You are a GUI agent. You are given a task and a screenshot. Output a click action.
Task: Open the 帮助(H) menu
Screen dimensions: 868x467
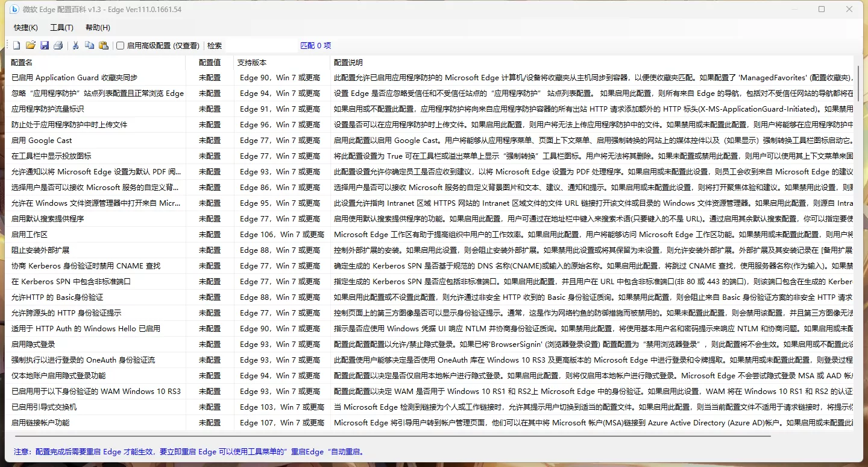click(96, 27)
